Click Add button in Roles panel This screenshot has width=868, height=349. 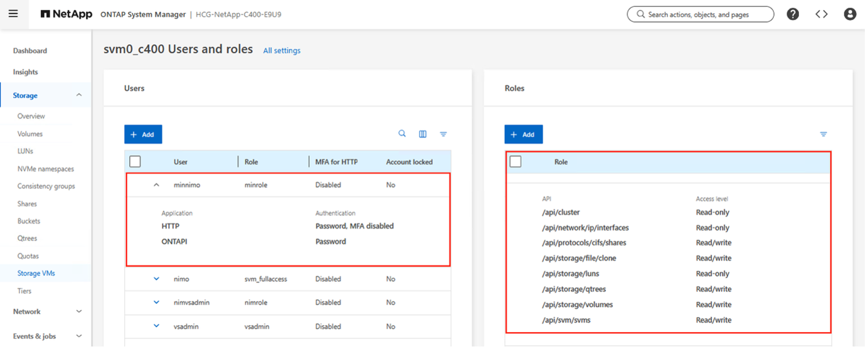point(523,134)
